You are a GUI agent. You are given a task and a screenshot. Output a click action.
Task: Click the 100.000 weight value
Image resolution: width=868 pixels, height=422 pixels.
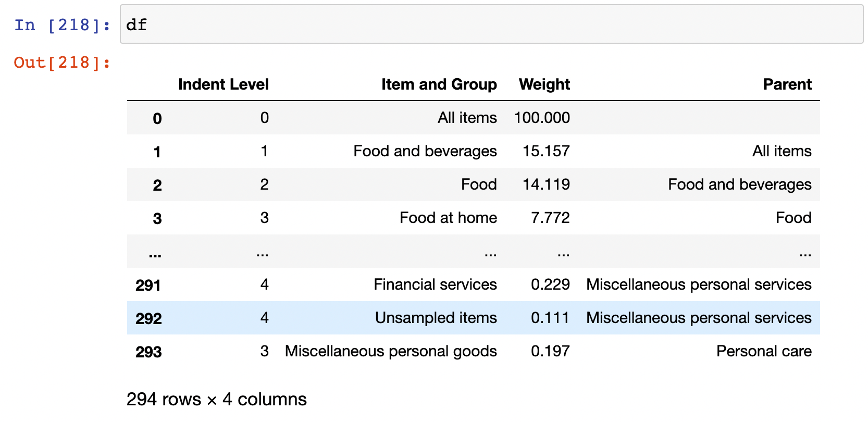click(x=542, y=118)
